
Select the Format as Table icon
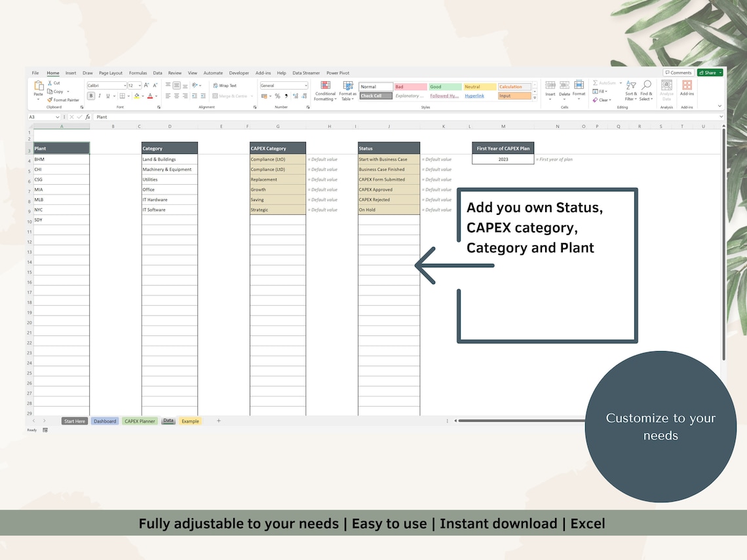(347, 92)
